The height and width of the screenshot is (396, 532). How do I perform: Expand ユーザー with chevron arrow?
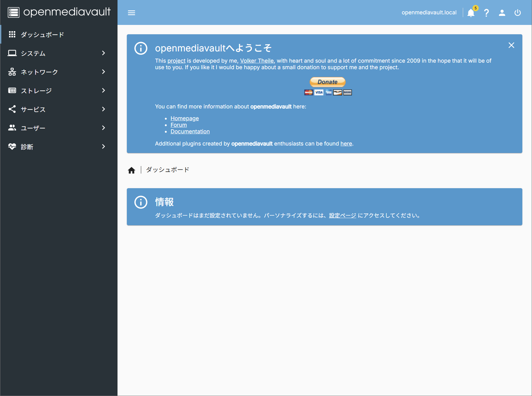103,128
